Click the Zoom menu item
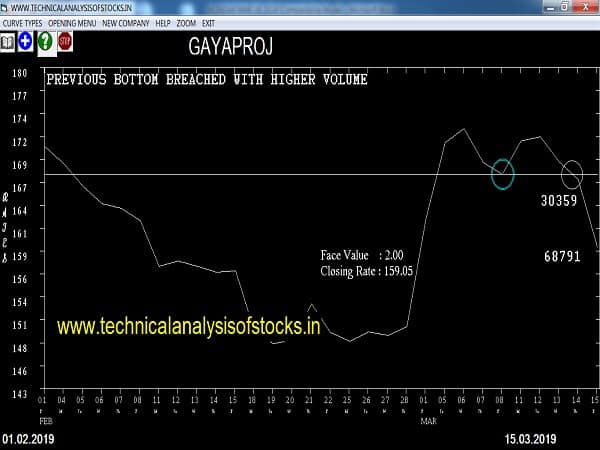This screenshot has width=600, height=450. point(186,22)
